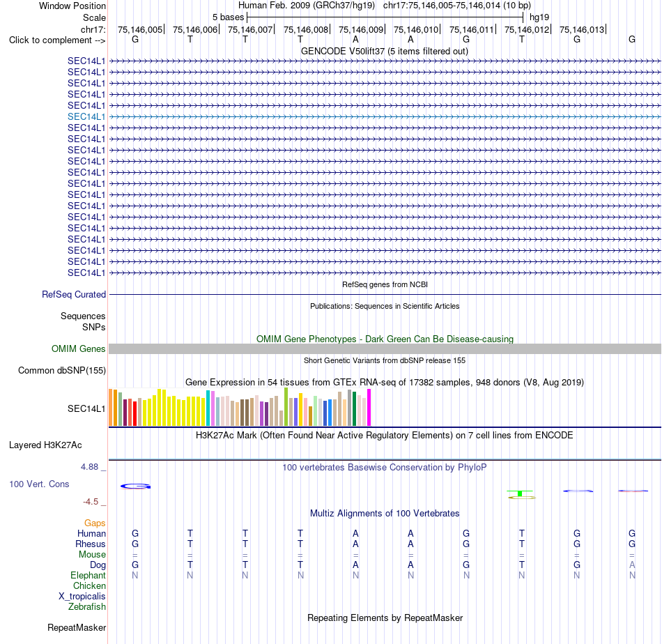Click the cyan bar in GTEx chart

coord(208,408)
